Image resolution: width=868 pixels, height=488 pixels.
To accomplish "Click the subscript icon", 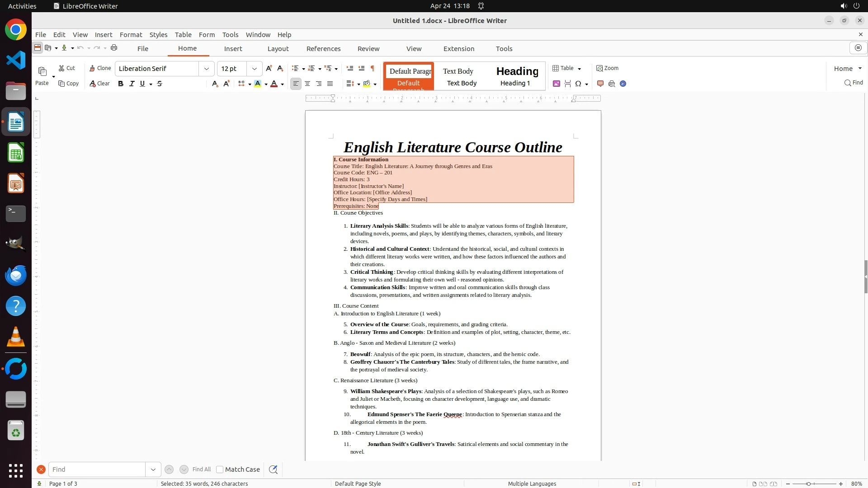I will tap(215, 84).
